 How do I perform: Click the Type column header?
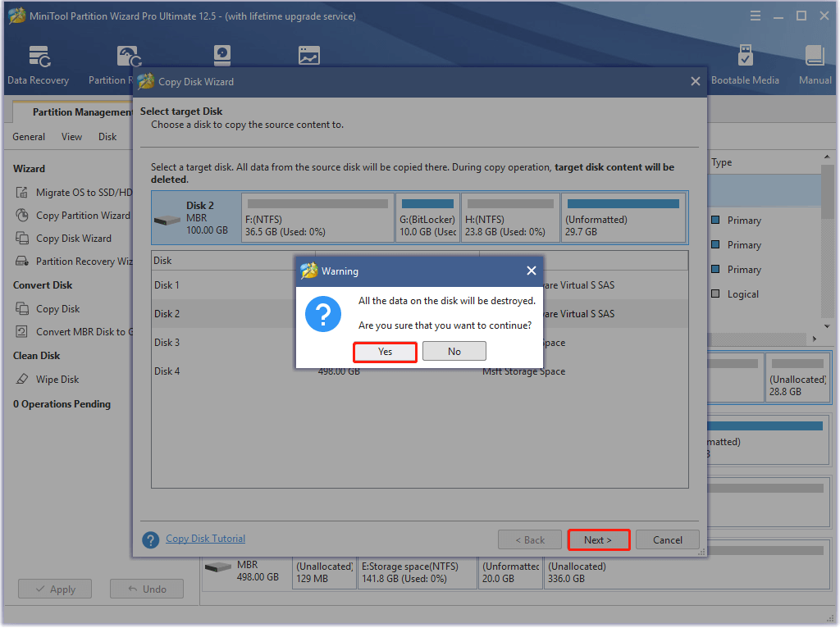click(x=721, y=162)
